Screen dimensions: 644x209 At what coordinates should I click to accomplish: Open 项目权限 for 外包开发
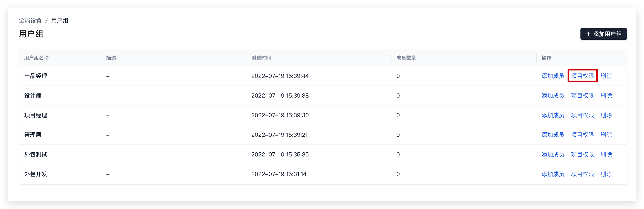click(582, 174)
